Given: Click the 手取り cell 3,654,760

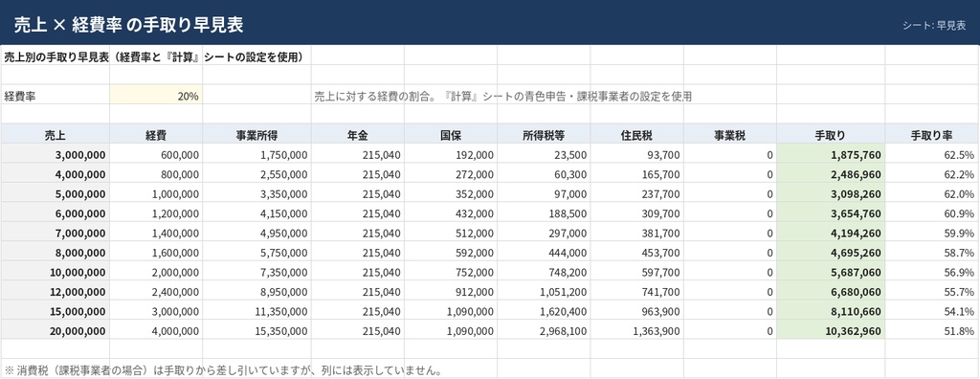Looking at the screenshot, I should [831, 213].
